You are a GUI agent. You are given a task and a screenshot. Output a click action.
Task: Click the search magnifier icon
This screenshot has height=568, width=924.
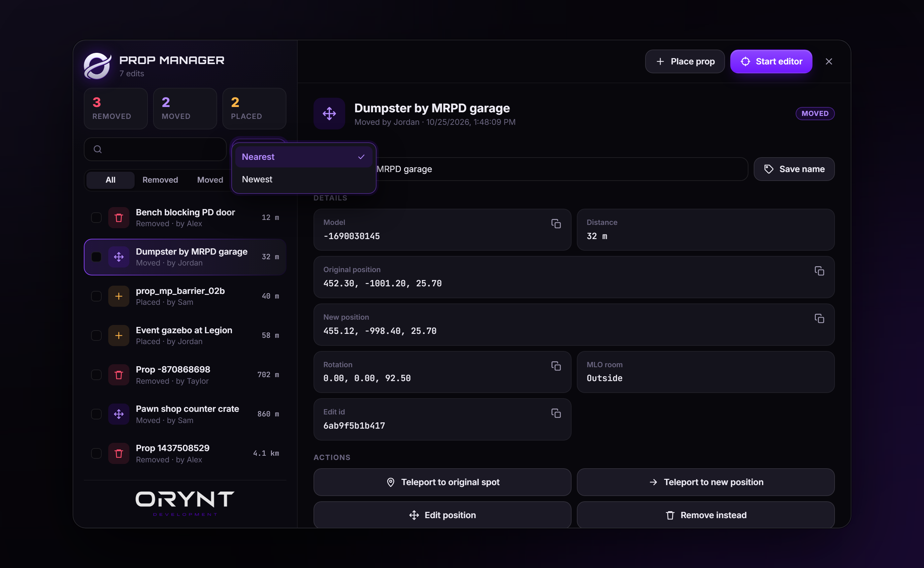pyautogui.click(x=98, y=150)
